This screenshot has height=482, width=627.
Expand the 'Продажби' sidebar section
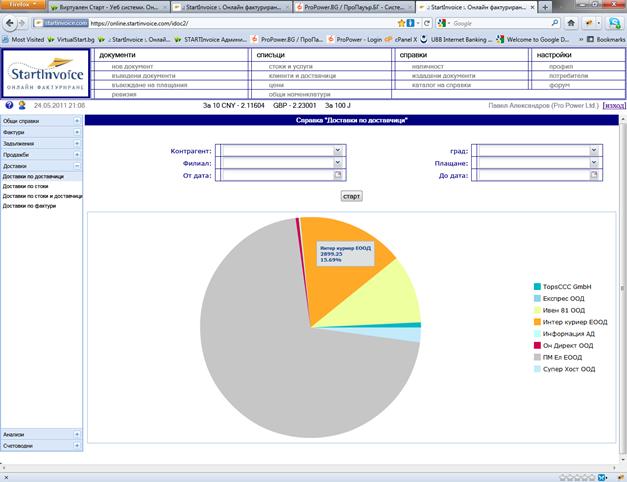tap(77, 154)
